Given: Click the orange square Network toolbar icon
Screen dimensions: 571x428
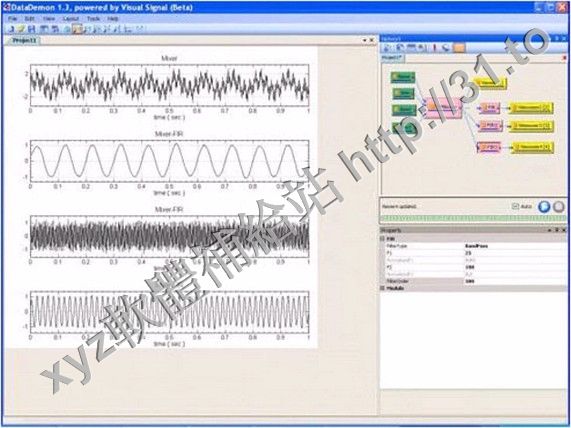Looking at the screenshot, I should click(x=460, y=48).
